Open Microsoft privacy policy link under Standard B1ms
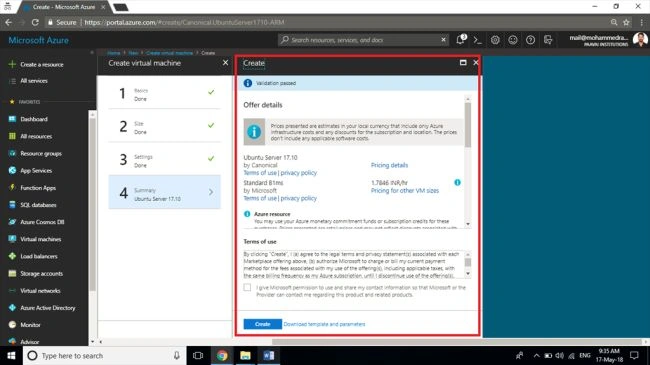650x365 pixels. (298, 198)
